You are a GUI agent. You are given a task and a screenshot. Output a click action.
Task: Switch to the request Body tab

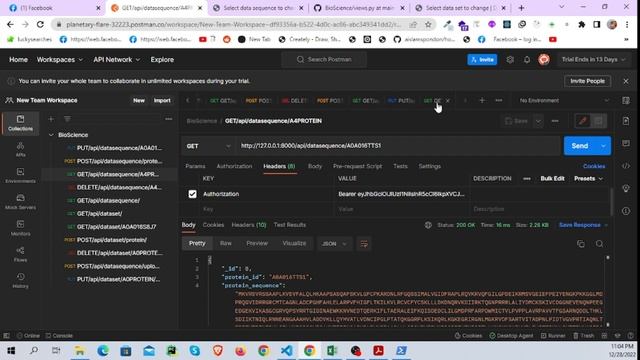tap(315, 166)
